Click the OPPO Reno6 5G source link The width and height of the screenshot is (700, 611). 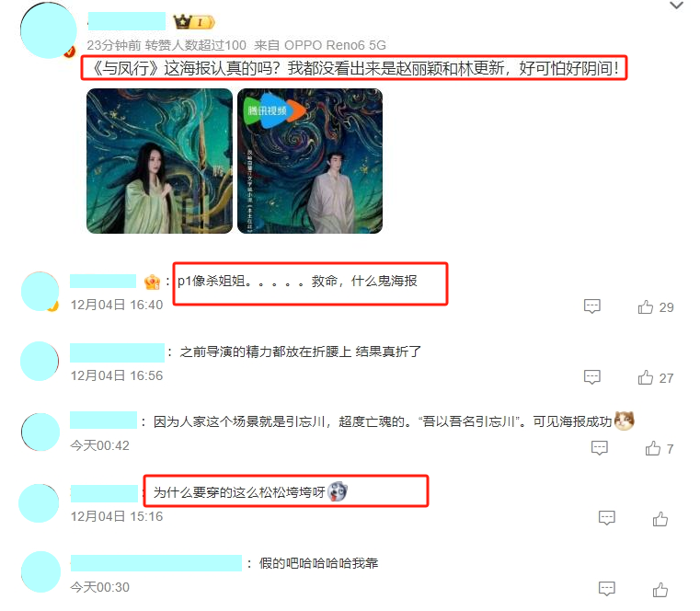pyautogui.click(x=335, y=45)
